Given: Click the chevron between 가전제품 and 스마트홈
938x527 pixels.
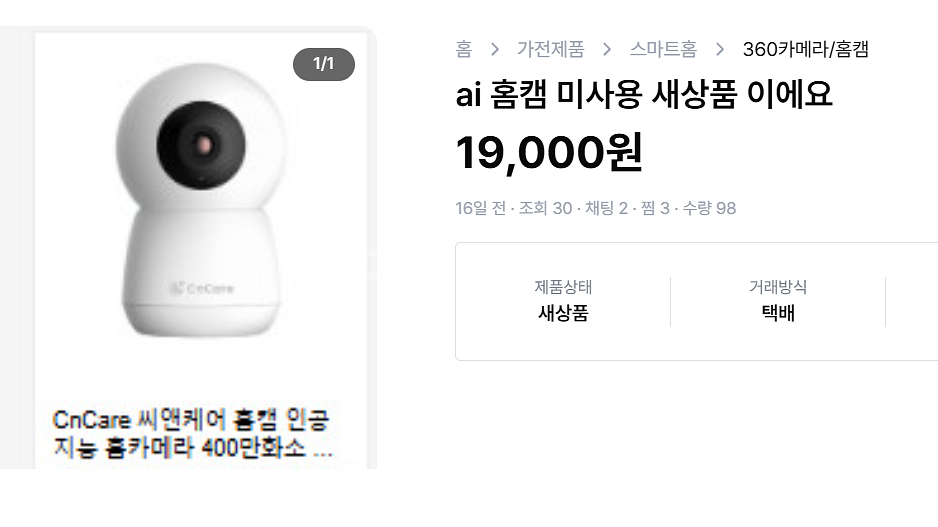Looking at the screenshot, I should 606,49.
